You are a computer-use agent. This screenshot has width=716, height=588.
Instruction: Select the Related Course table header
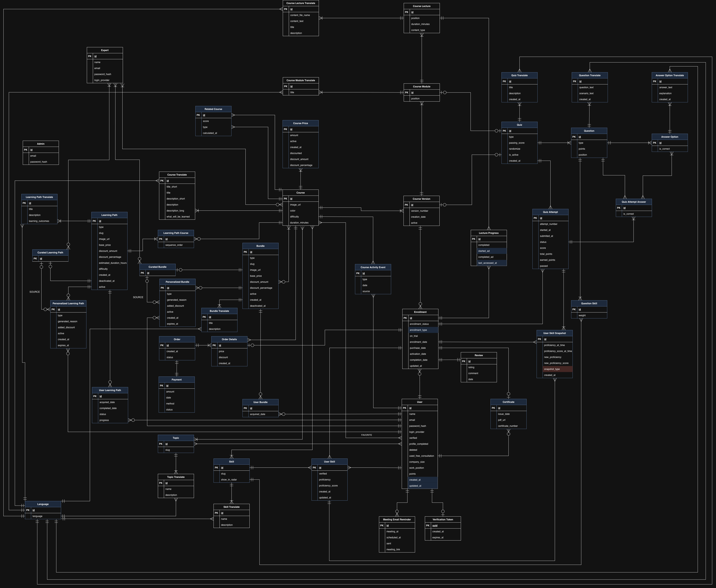[213, 109]
